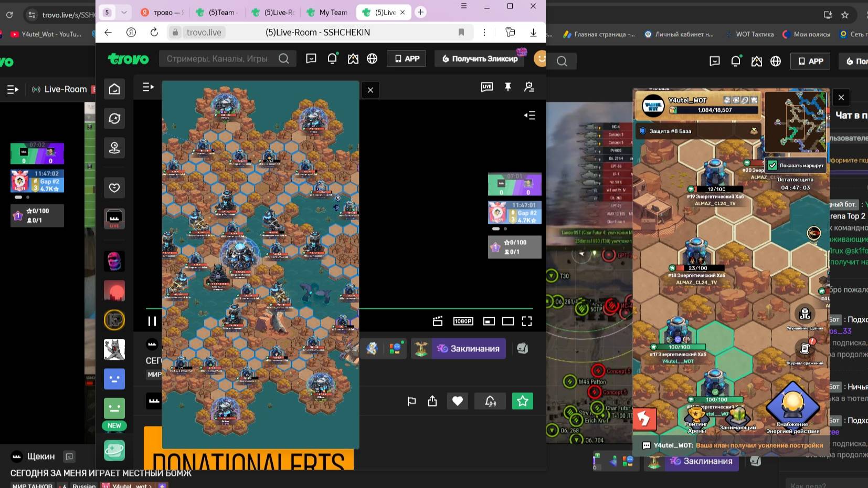Open the user management icon above the player
Viewport: 868px width, 488px height.
click(529, 87)
